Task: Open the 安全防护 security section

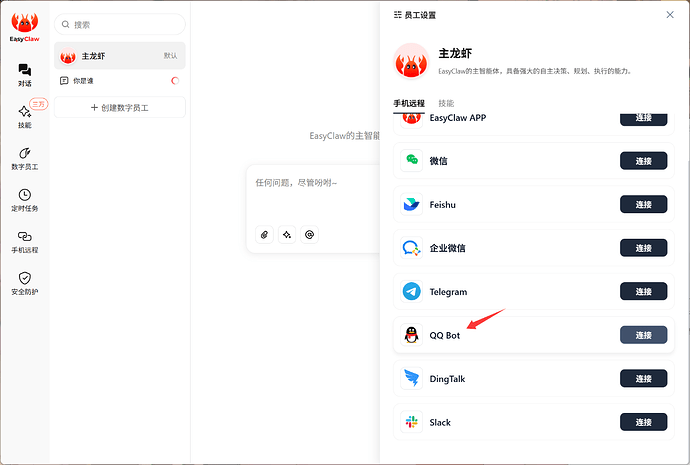Action: click(x=25, y=284)
